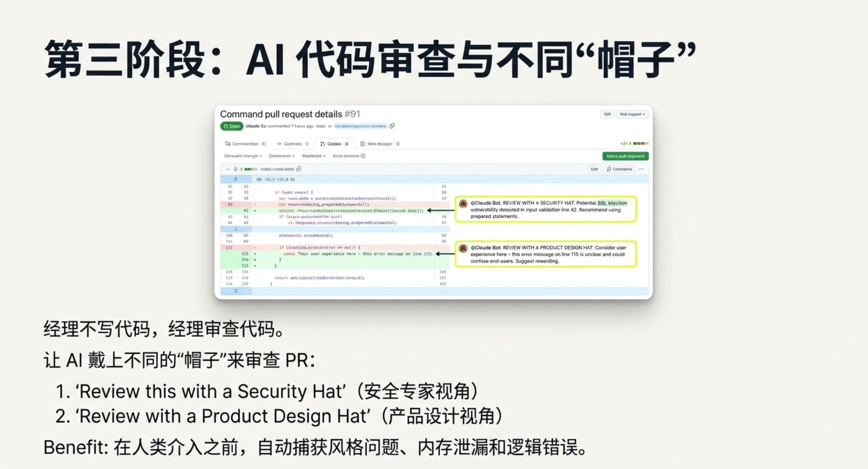This screenshot has height=469, width=868.
Task: Click the copy branch name icon
Action: point(392,126)
